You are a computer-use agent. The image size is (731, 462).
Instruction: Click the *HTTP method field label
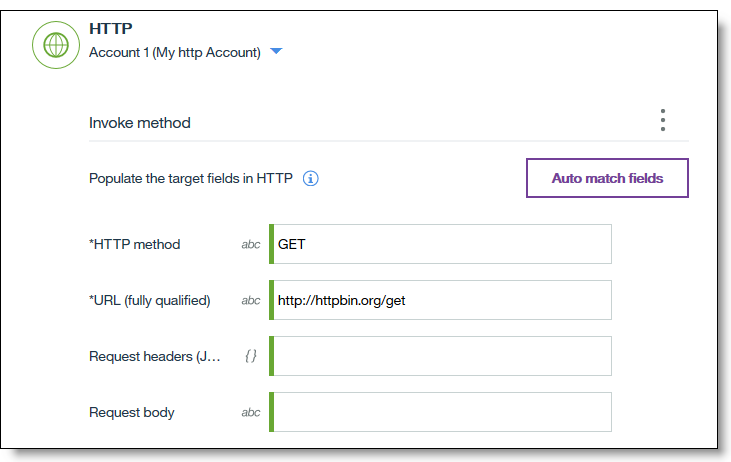[134, 244]
